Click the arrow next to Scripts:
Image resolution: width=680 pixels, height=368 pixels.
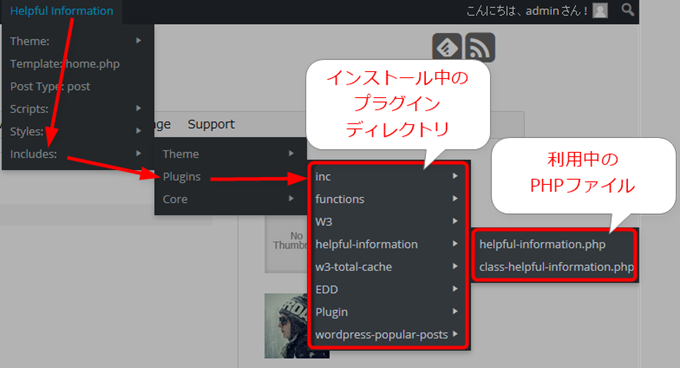pyautogui.click(x=139, y=108)
